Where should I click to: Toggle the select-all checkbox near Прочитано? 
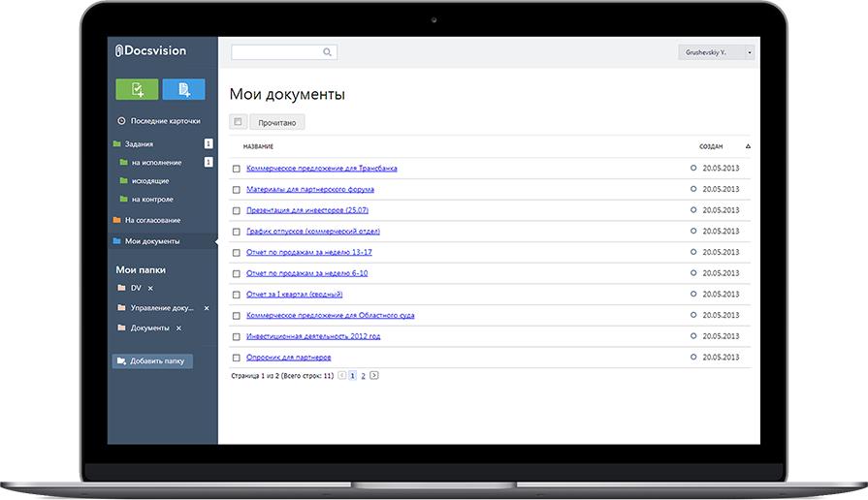238,122
